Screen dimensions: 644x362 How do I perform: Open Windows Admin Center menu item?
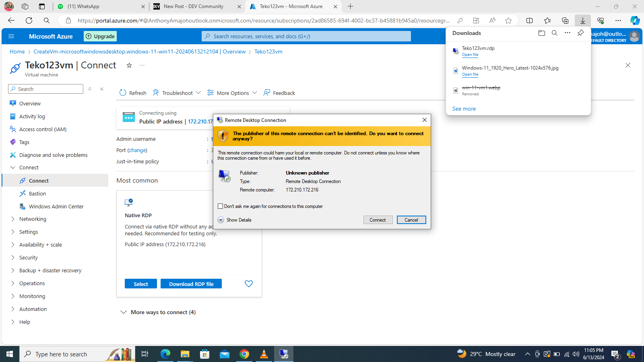[x=56, y=206]
